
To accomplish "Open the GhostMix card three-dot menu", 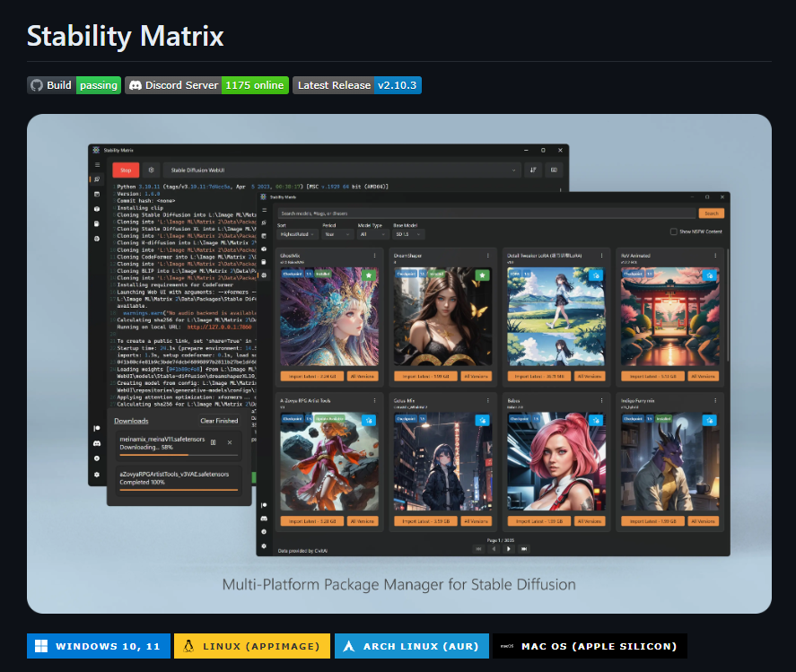I will (374, 256).
